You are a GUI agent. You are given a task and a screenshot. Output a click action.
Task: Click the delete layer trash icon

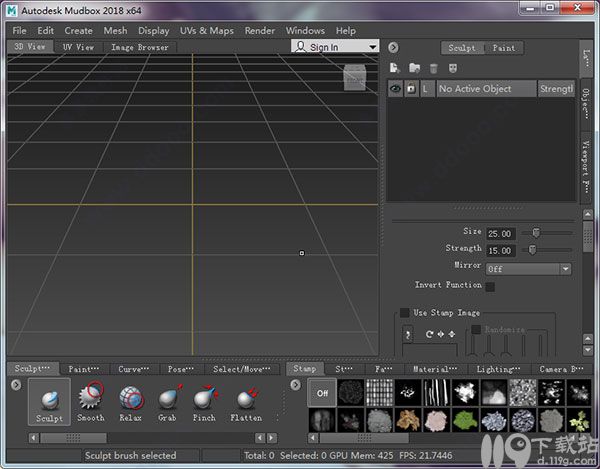(x=434, y=68)
